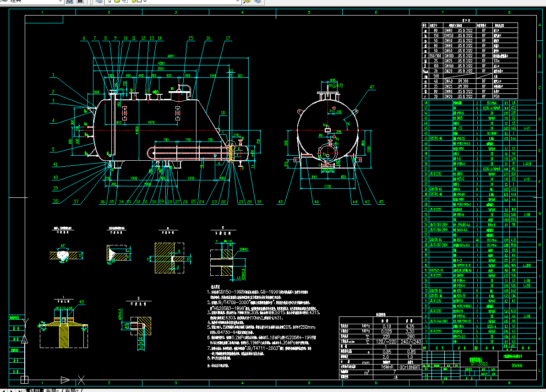Click the yellow layer freeze sun icon
The height and width of the screenshot is (392, 546).
point(116,2)
